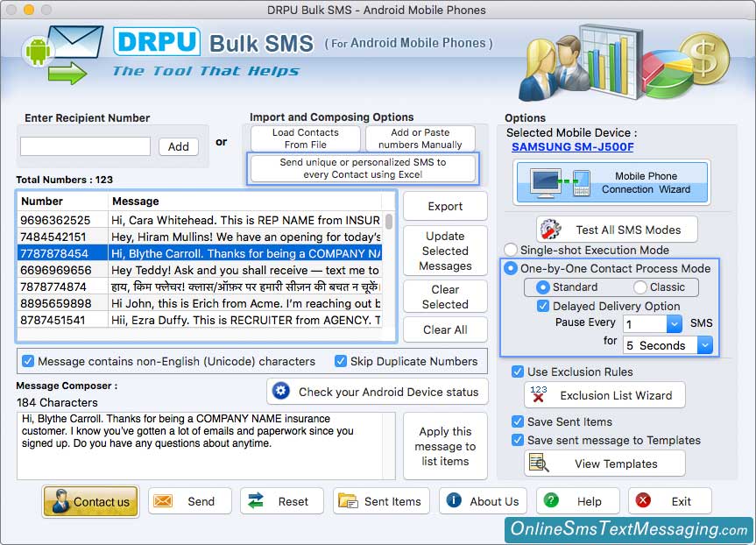Click Check your Android Device status label
The image size is (756, 545).
click(388, 392)
